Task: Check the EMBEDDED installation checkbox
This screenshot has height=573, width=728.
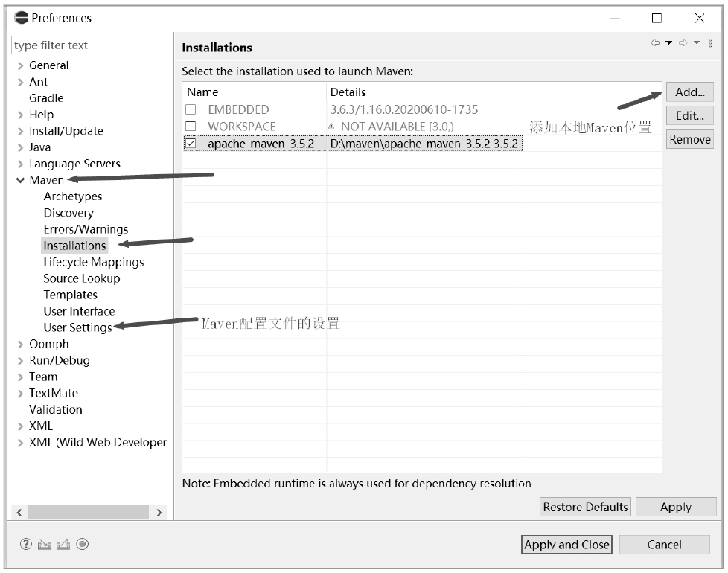Action: pyautogui.click(x=191, y=110)
